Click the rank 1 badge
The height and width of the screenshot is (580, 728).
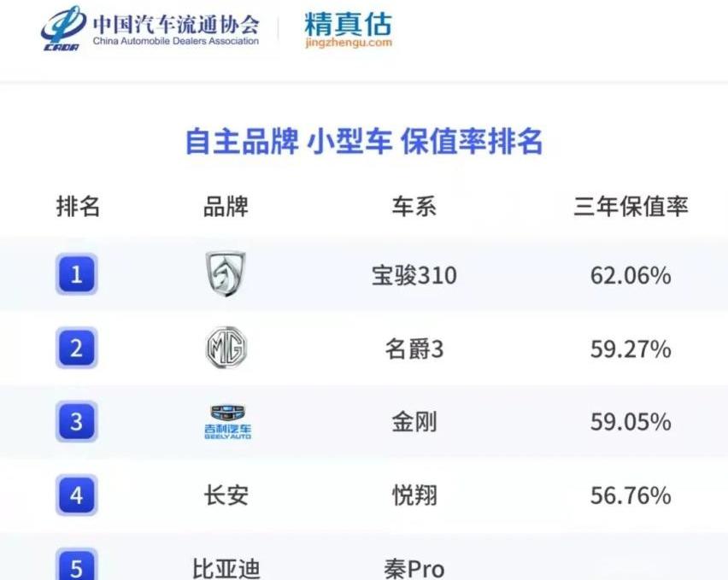pos(77,274)
